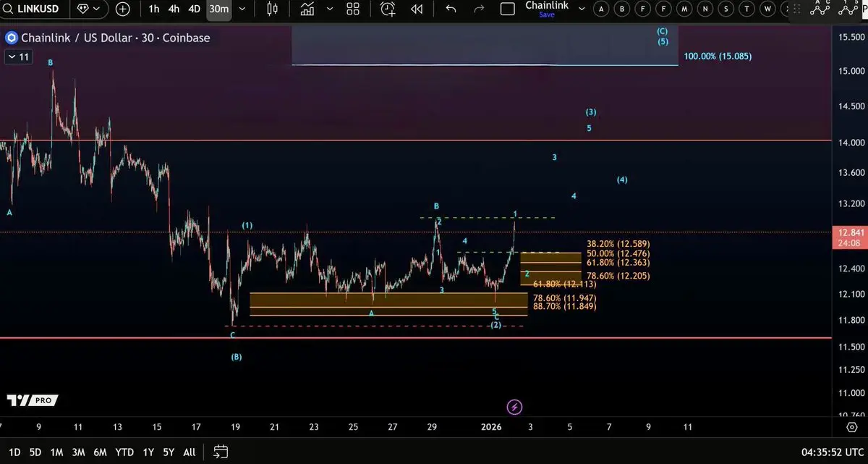Click the circled A quick button
This screenshot has height=464, width=868.
[601, 9]
